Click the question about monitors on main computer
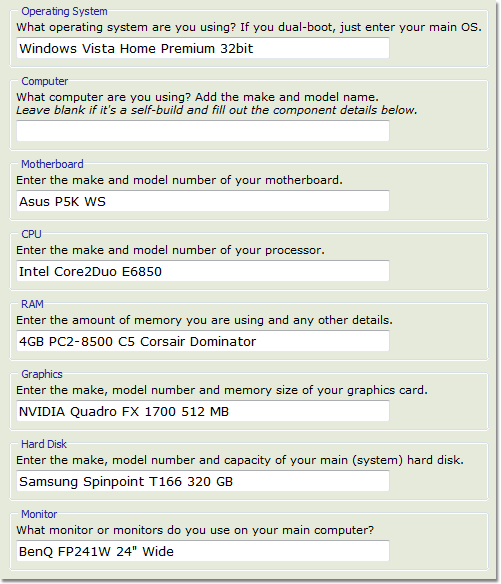The image size is (501, 584). click(195, 530)
